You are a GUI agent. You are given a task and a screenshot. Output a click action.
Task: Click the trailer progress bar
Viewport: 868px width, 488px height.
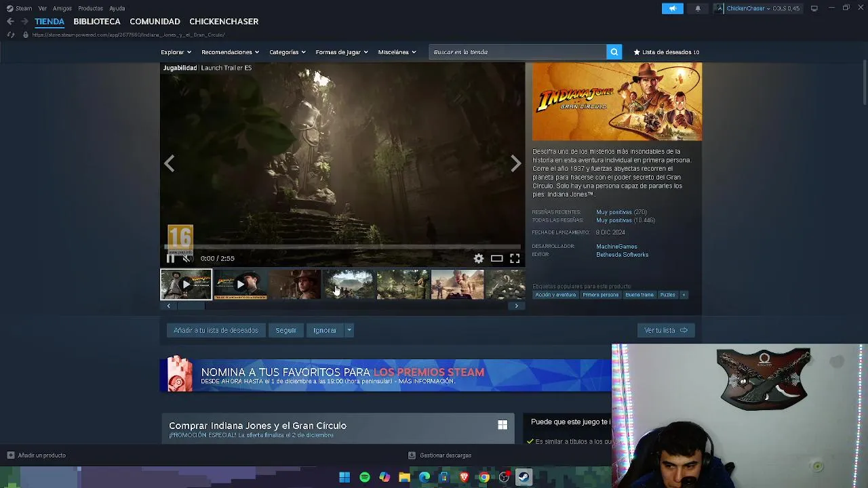342,247
